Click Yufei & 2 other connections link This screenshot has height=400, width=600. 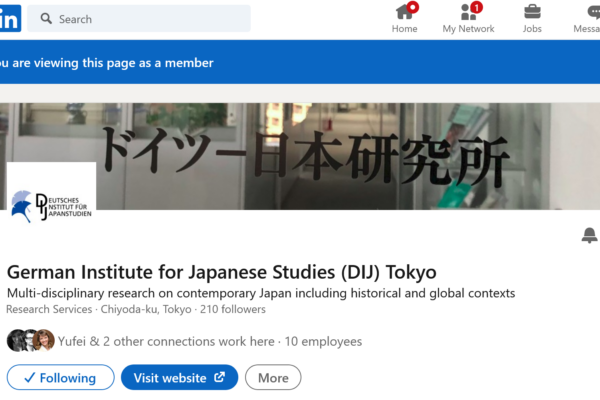[166, 341]
